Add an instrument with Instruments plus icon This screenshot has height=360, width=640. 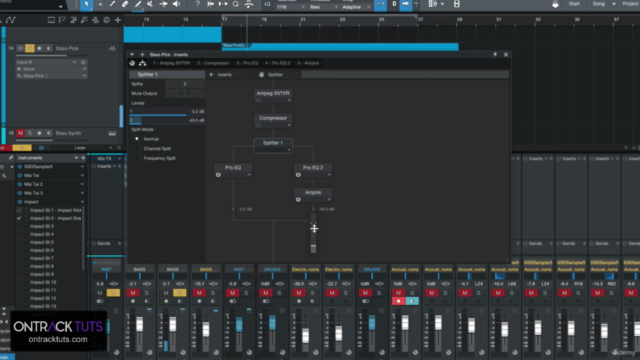coord(83,158)
